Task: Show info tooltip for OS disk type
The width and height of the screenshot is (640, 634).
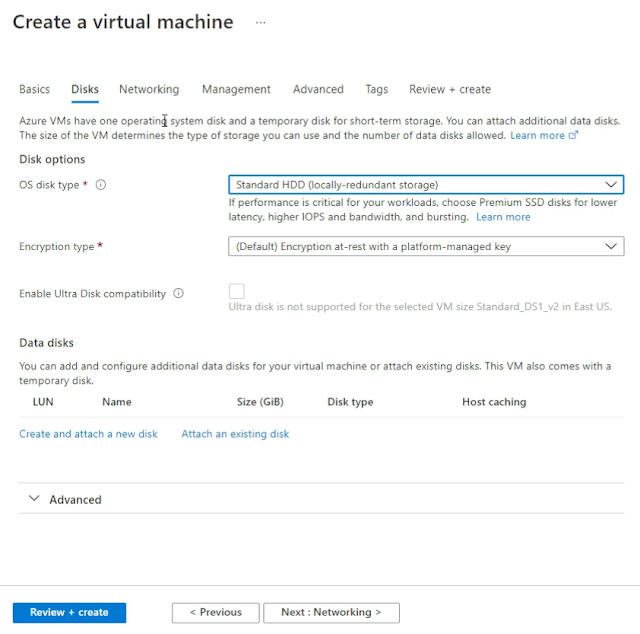Action: (101, 185)
